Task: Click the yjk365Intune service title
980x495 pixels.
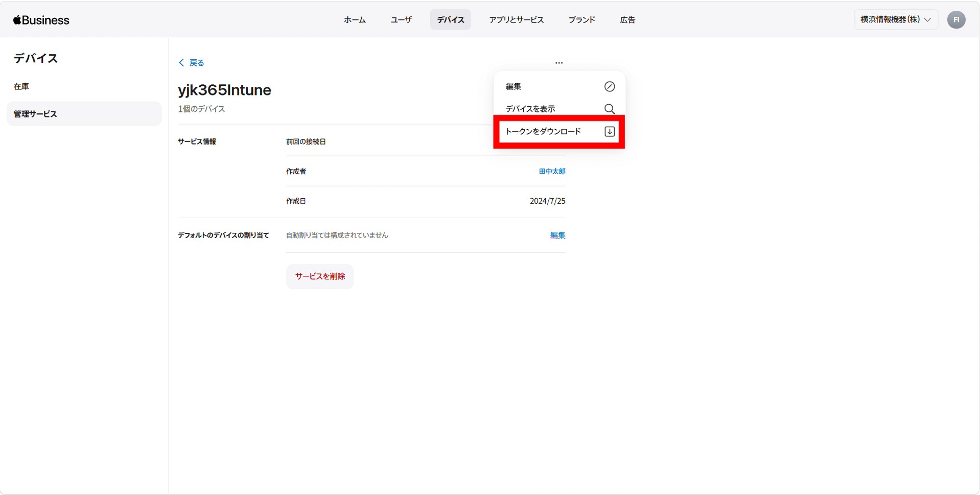Action: [x=225, y=90]
